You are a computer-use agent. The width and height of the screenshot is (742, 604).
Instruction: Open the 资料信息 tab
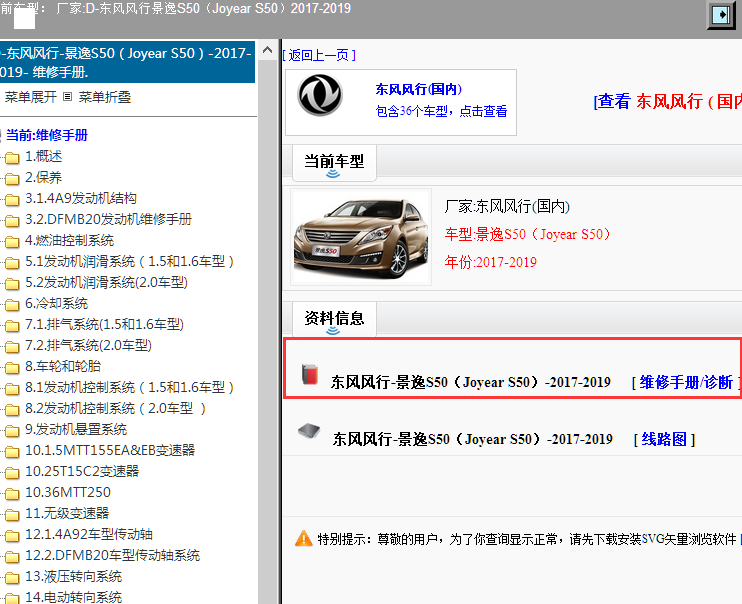(334, 319)
